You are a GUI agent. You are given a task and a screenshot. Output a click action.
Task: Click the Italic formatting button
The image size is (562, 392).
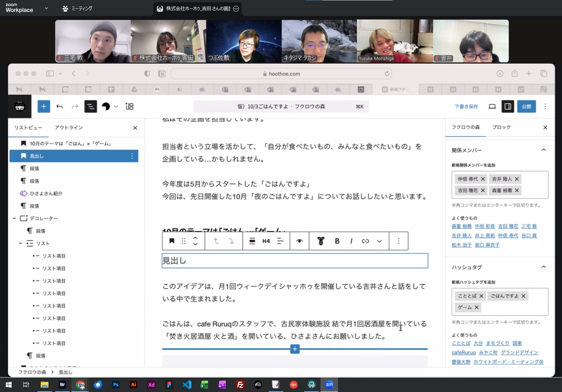pos(351,241)
